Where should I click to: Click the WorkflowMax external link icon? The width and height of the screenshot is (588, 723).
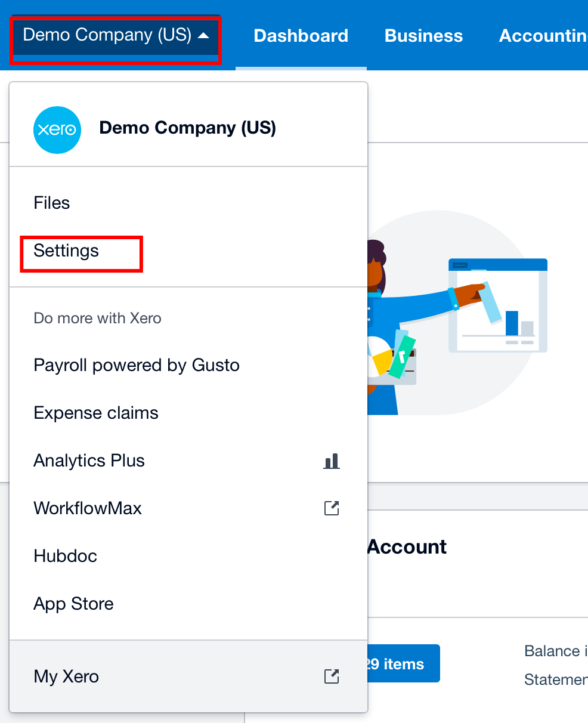click(x=332, y=508)
